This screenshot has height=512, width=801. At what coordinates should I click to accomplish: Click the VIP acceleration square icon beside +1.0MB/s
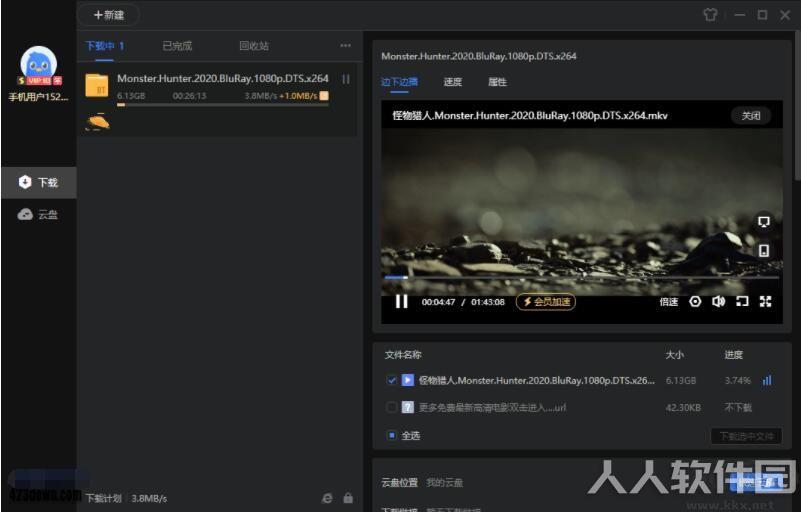324,96
